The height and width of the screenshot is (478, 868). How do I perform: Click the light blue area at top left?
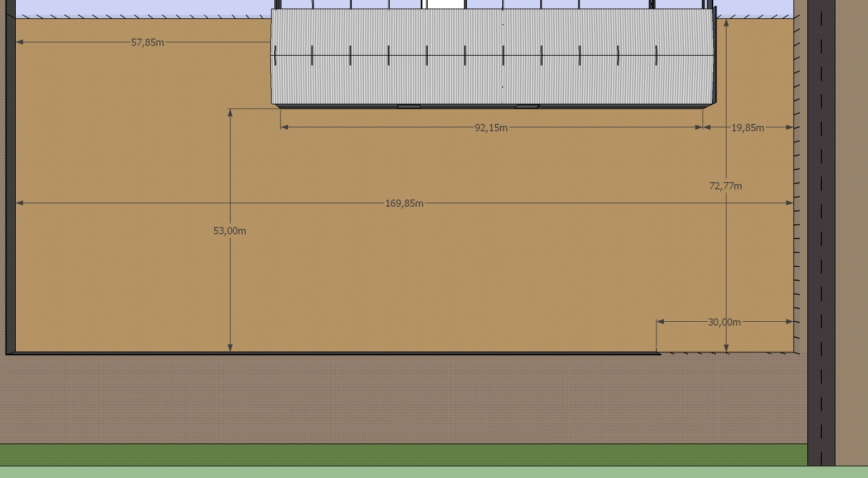[143, 9]
